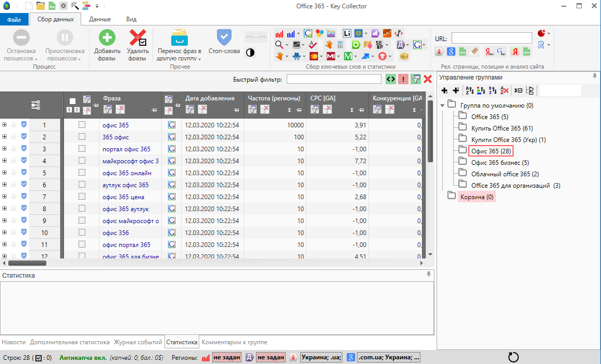Screen dimensions: 601x364
Task: Tick the checkbox for 'офис 365 онлайн'
Action: click(x=82, y=173)
